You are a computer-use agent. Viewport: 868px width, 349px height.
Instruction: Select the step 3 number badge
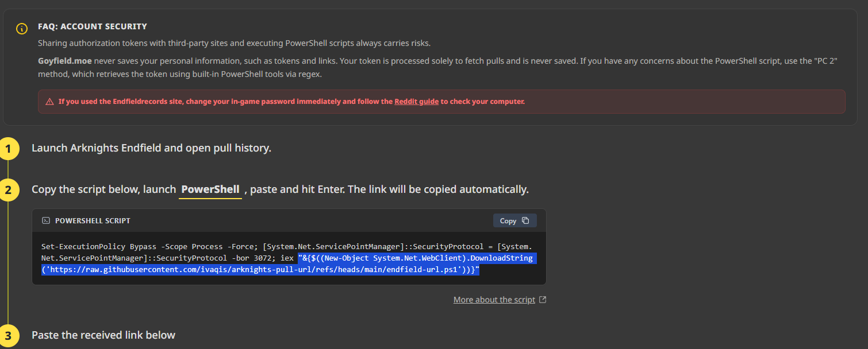click(8, 336)
